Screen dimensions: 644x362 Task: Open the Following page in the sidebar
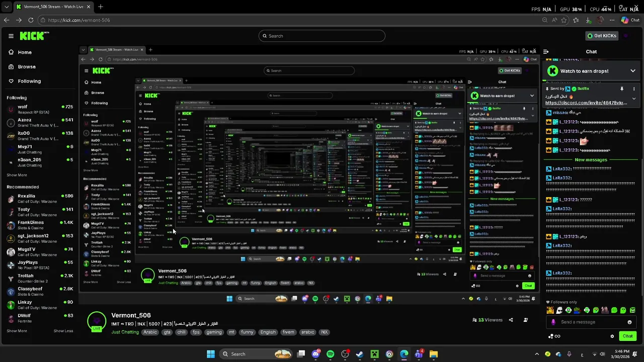[25, 81]
